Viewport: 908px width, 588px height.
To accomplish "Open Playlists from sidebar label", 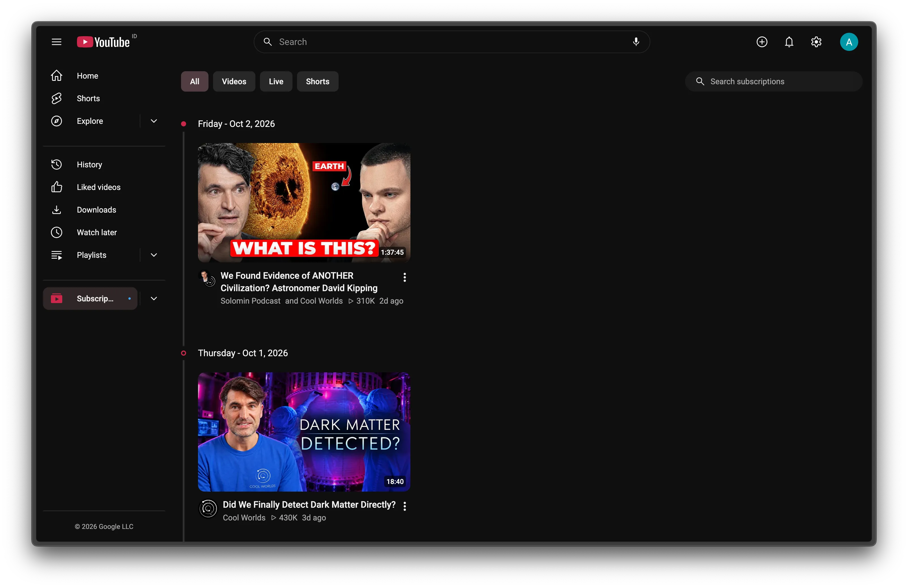I will coord(91,255).
